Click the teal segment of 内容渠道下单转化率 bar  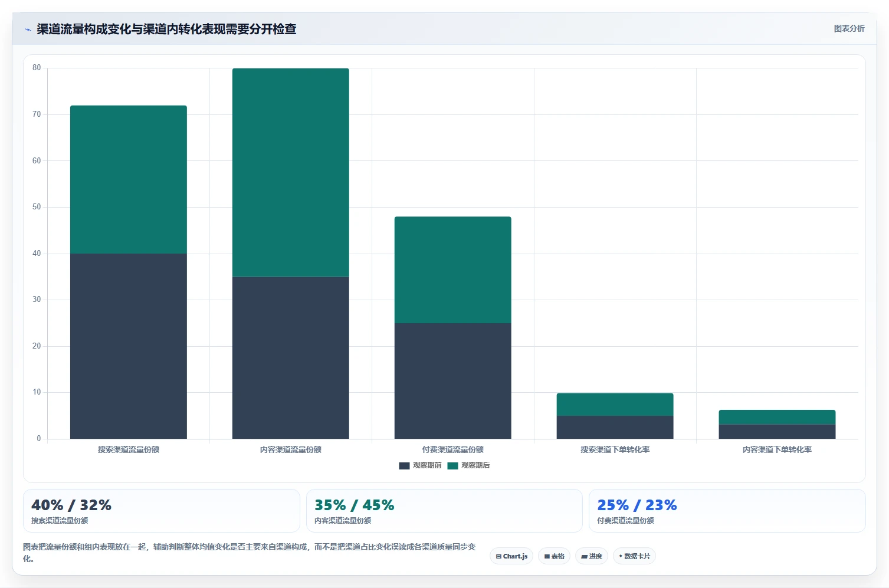point(778,418)
